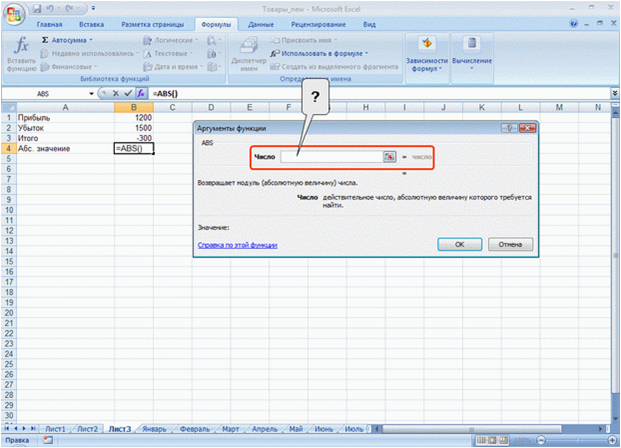The image size is (621, 448).
Task: Select cell B2 containing 1500
Action: tap(134, 128)
